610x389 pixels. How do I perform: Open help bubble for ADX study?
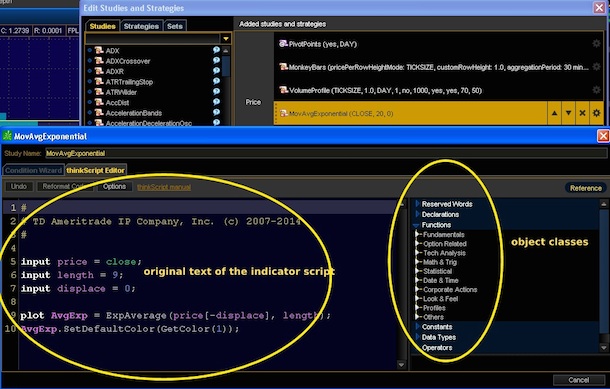[216, 50]
